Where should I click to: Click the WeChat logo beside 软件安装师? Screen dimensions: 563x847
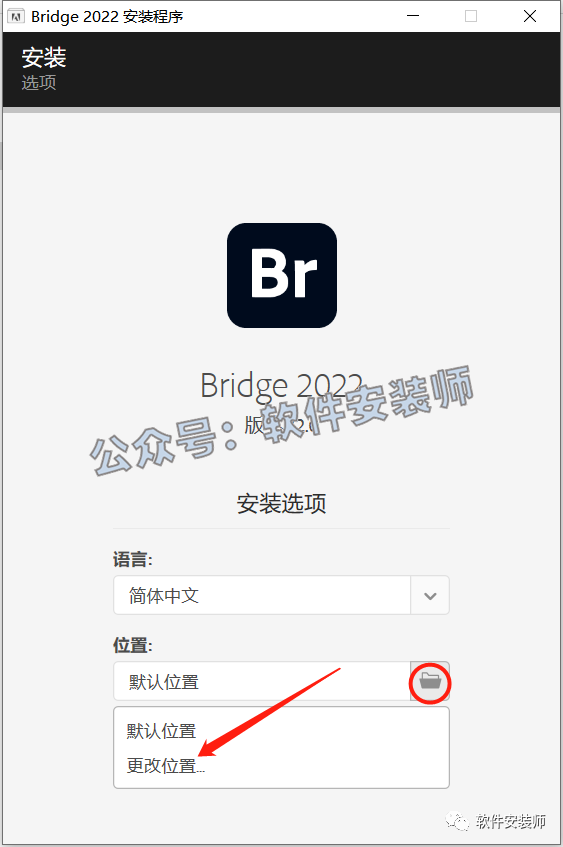tap(458, 821)
